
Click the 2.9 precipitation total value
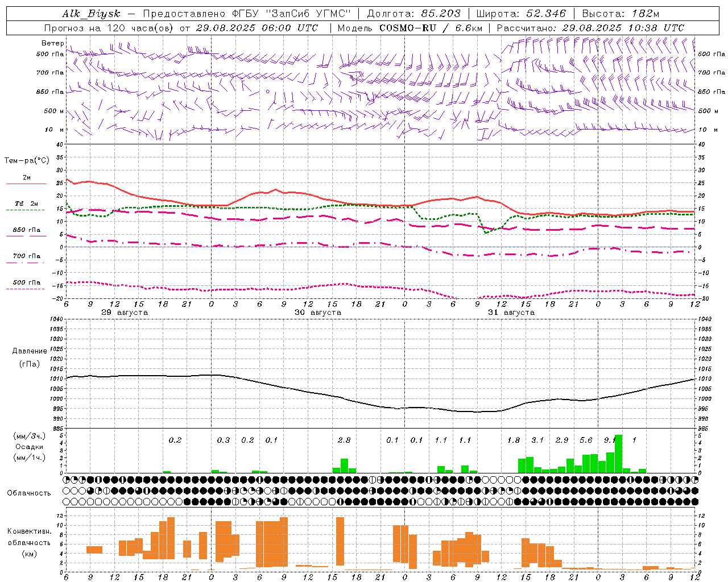coord(562,440)
